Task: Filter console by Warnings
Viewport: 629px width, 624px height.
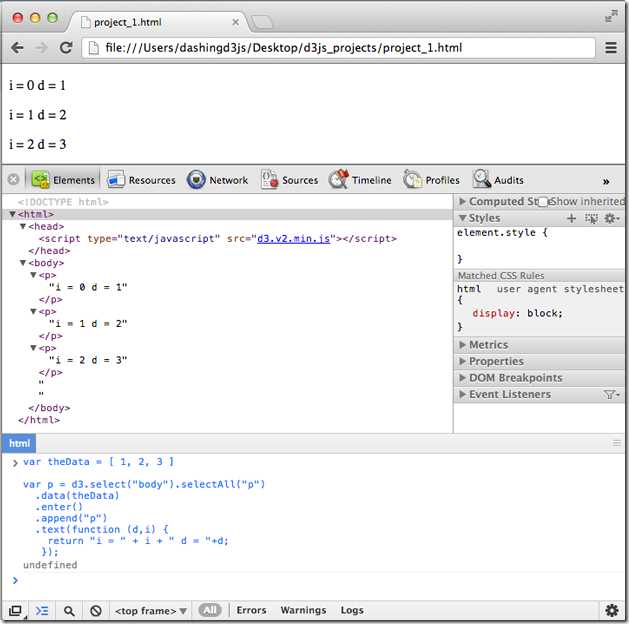Action: pyautogui.click(x=303, y=610)
